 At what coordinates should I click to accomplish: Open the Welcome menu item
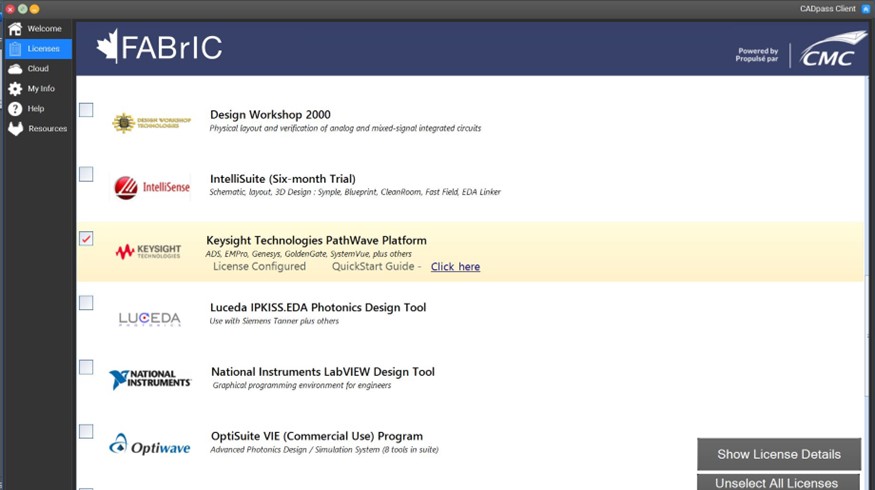pyautogui.click(x=39, y=28)
